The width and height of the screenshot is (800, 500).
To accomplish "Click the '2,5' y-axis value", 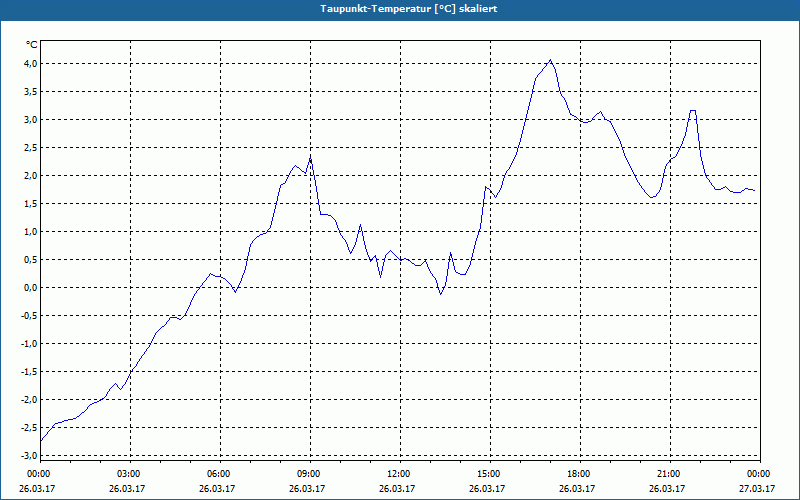I will point(31,148).
